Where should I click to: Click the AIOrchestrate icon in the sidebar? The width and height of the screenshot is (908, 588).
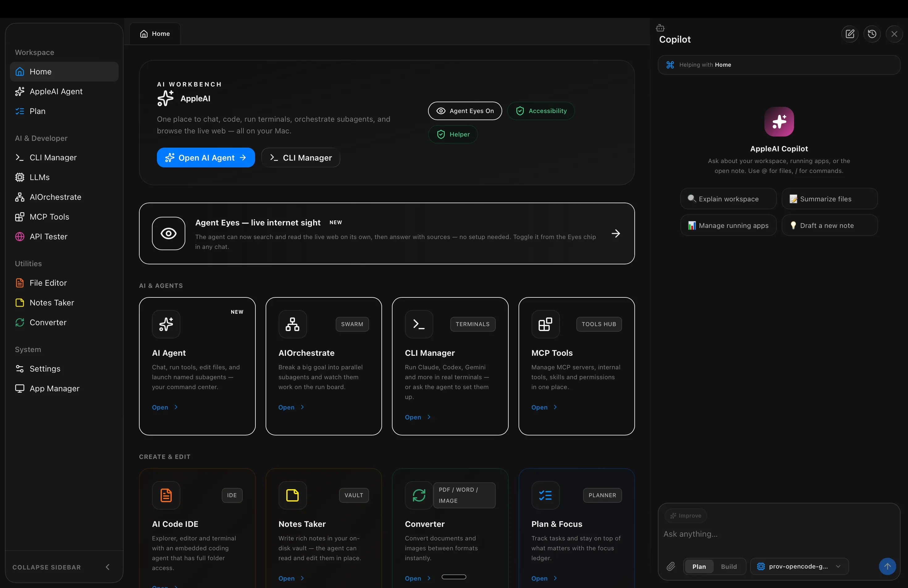19,197
